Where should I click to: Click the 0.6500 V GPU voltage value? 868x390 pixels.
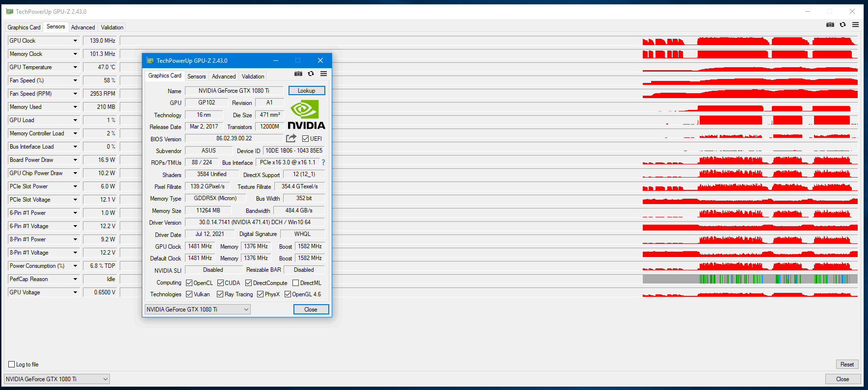coord(101,292)
